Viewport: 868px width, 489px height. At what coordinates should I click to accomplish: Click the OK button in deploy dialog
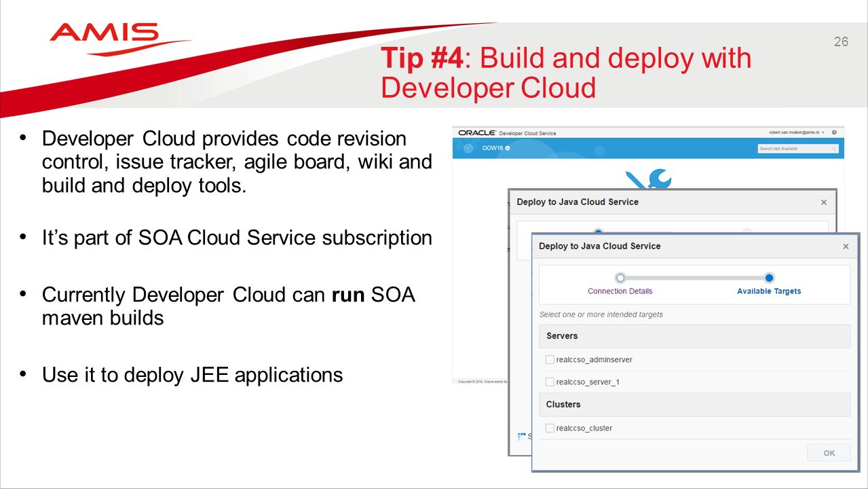(x=829, y=453)
